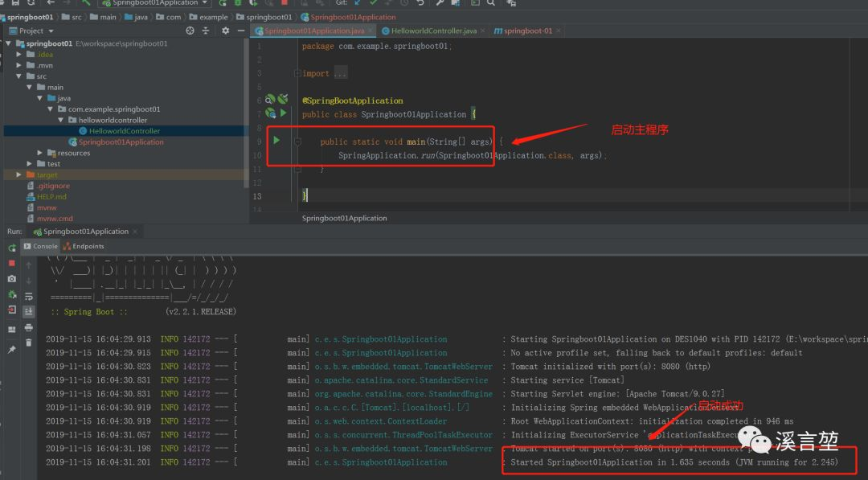Open the Endpoints tab
The height and width of the screenshot is (480, 868).
click(84, 246)
